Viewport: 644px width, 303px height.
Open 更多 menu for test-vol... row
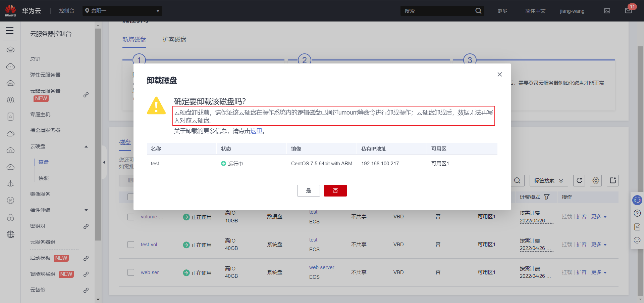click(599, 245)
